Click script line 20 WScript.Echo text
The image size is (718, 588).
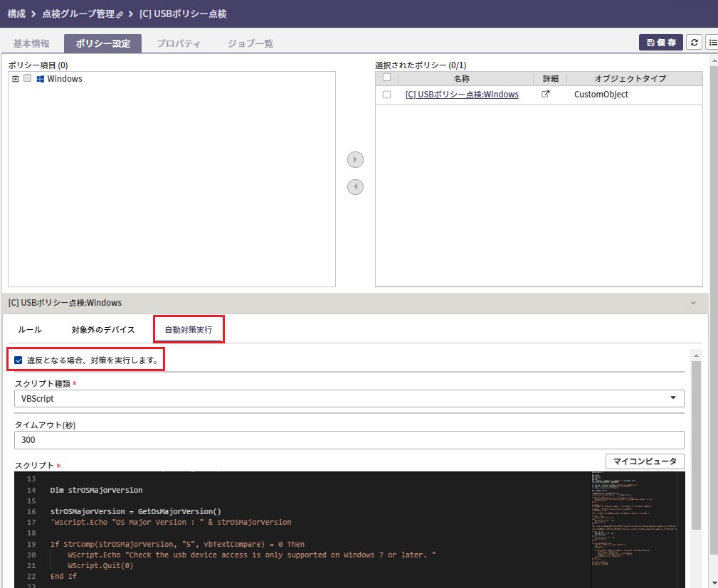point(251,555)
